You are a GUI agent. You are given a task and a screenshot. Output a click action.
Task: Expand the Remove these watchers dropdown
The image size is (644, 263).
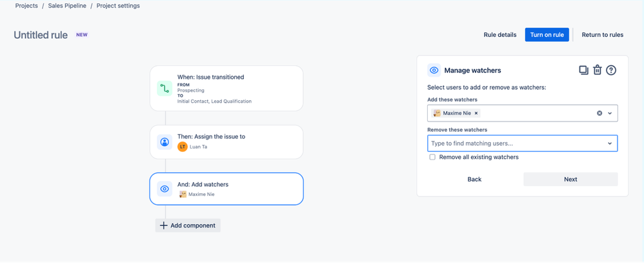[610, 143]
